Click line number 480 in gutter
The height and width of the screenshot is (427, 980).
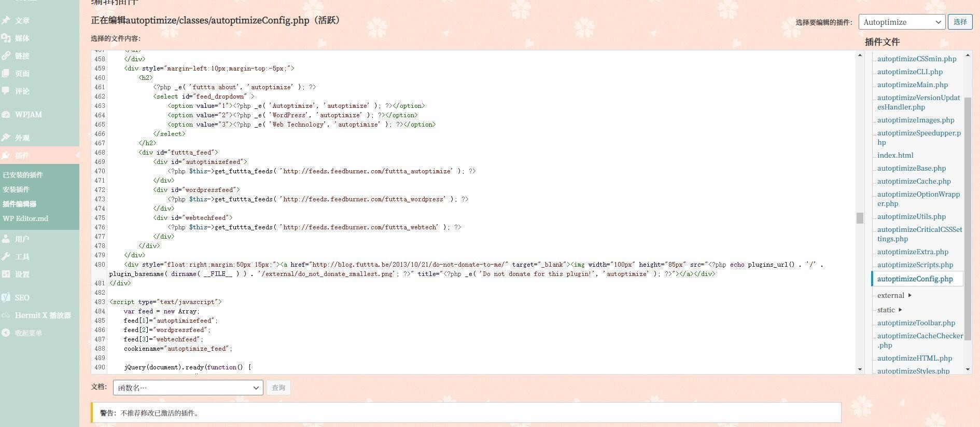[100, 265]
